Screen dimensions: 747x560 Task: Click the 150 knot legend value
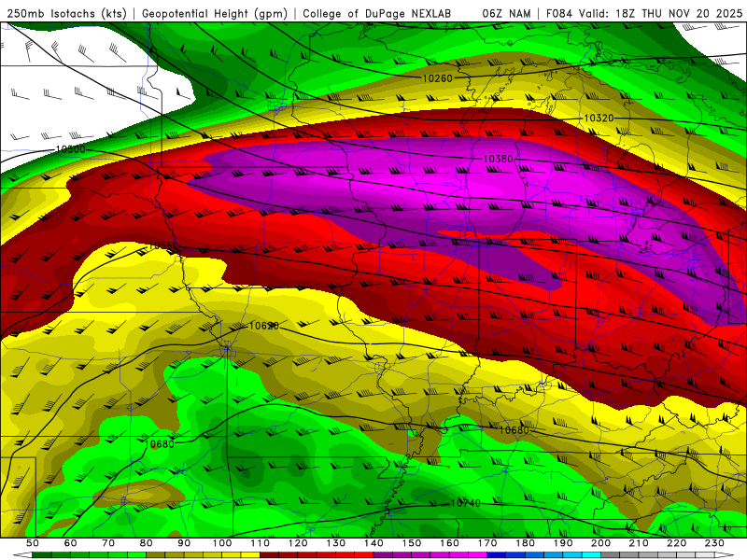tap(412, 543)
